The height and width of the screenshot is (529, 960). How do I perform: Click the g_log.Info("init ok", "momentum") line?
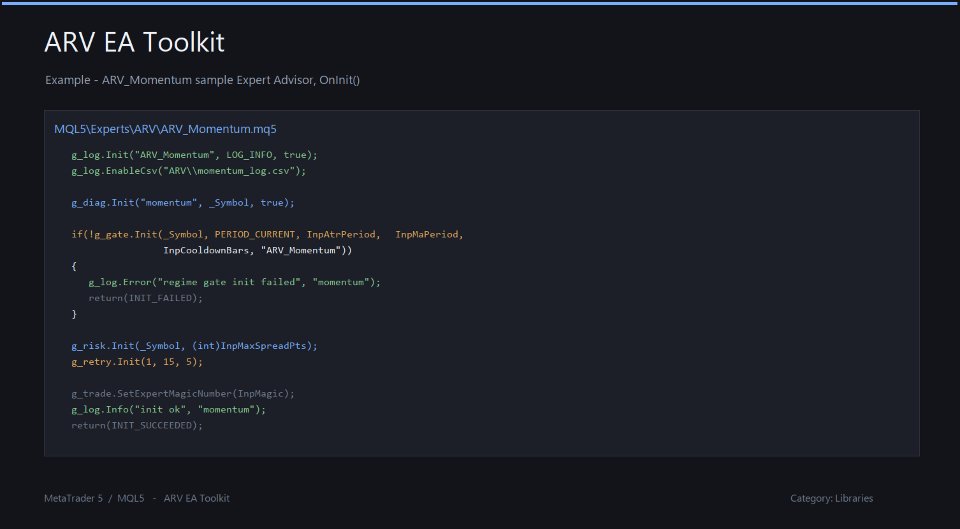pos(169,410)
